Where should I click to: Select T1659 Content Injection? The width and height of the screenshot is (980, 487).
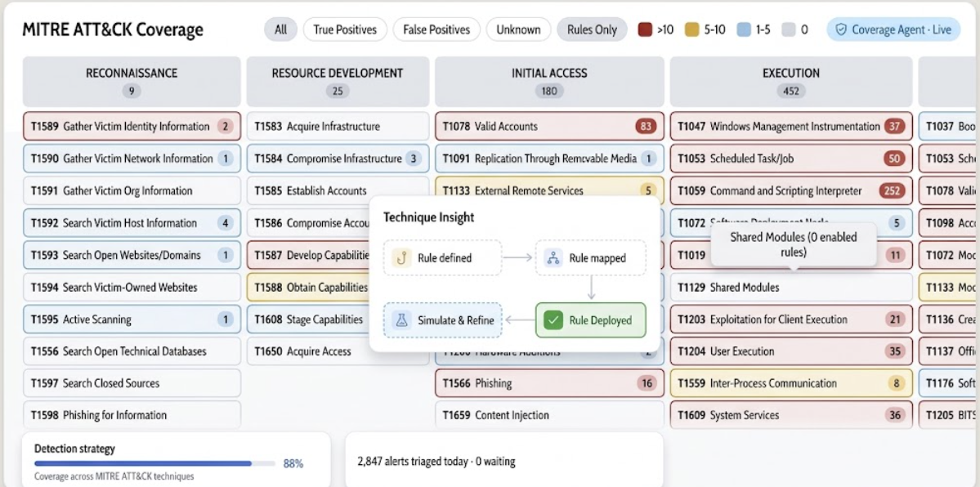point(549,414)
